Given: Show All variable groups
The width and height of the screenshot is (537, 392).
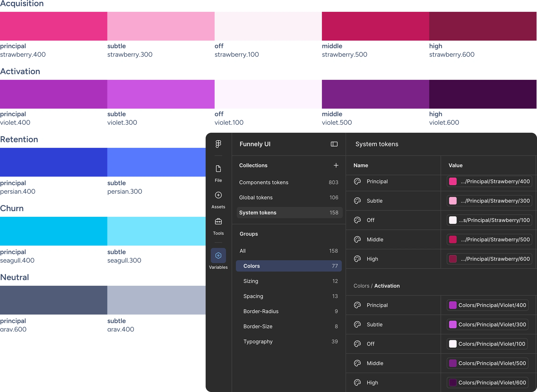Looking at the screenshot, I should (289, 251).
